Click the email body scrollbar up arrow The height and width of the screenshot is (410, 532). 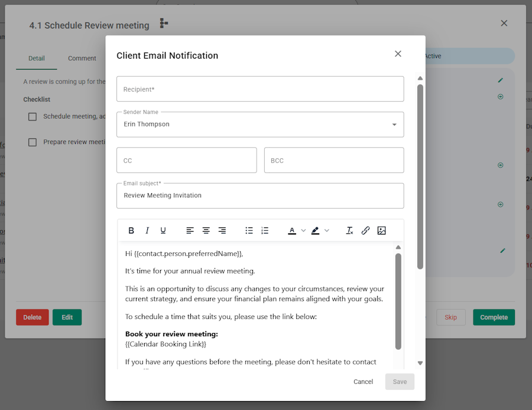click(x=398, y=247)
